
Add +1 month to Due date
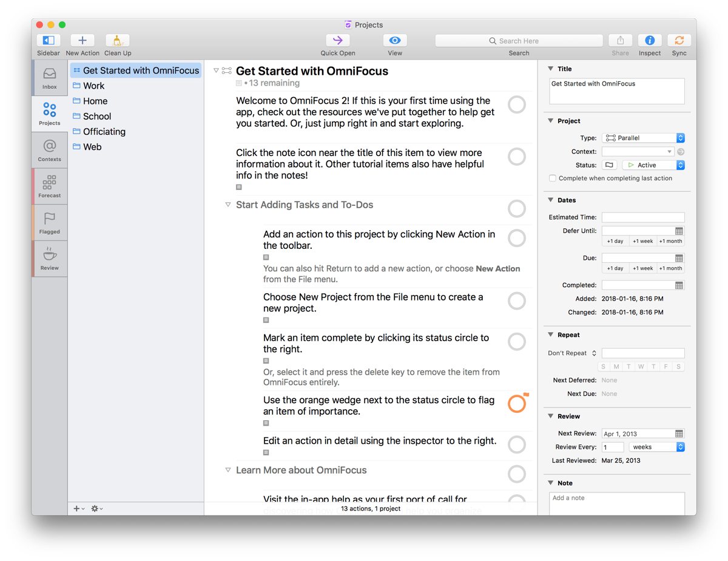(670, 268)
